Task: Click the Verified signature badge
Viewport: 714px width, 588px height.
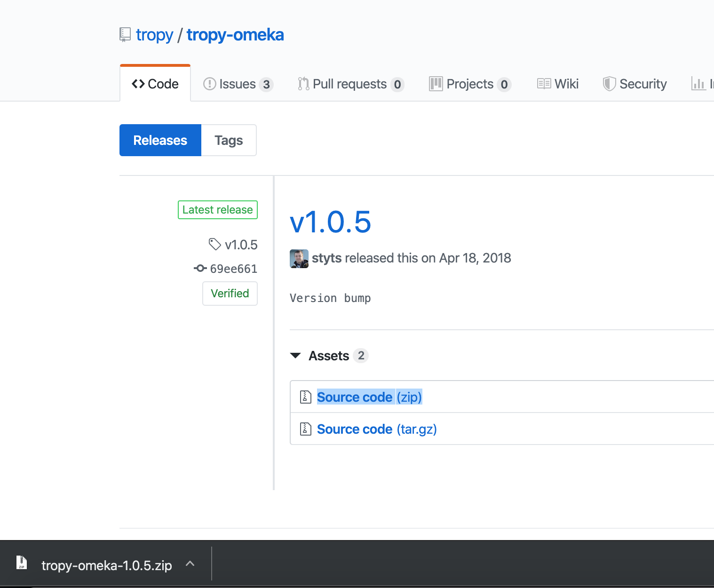Action: click(x=230, y=294)
